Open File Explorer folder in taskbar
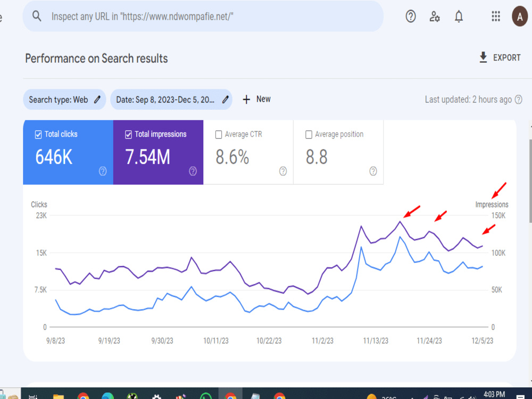This screenshot has width=532, height=399. pyautogui.click(x=59, y=396)
